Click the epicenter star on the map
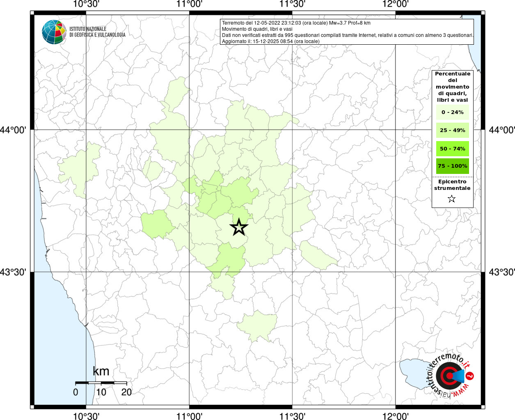The width and height of the screenshot is (515, 420). pos(239,227)
